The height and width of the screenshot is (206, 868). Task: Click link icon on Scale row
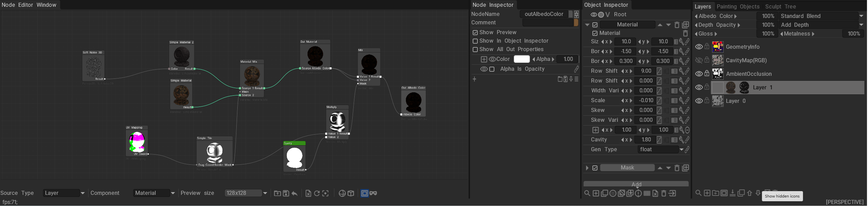click(x=687, y=100)
